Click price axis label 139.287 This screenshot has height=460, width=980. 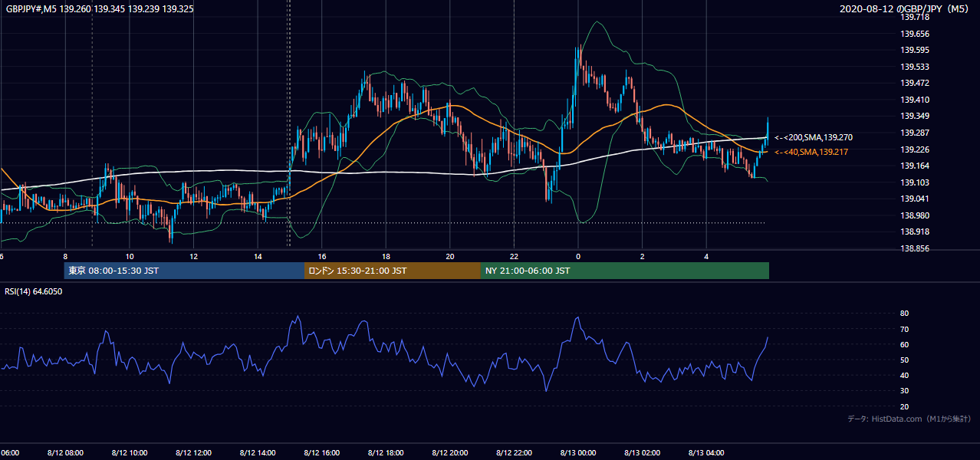(x=915, y=133)
